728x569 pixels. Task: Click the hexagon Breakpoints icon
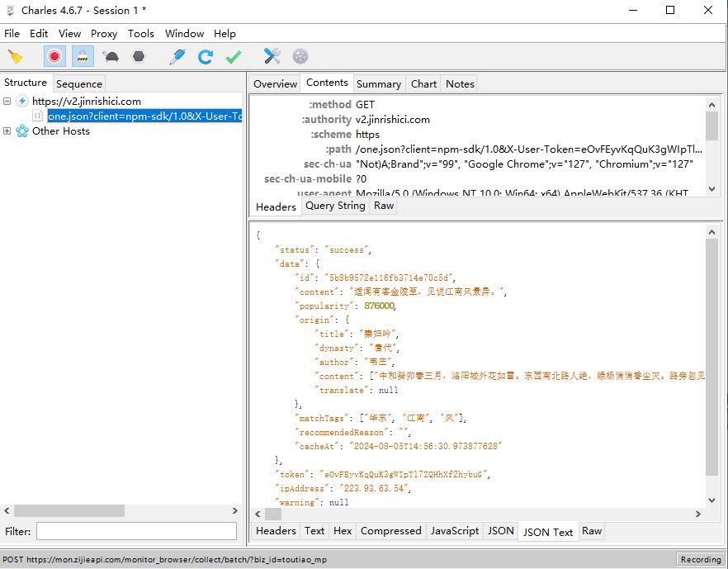click(139, 56)
